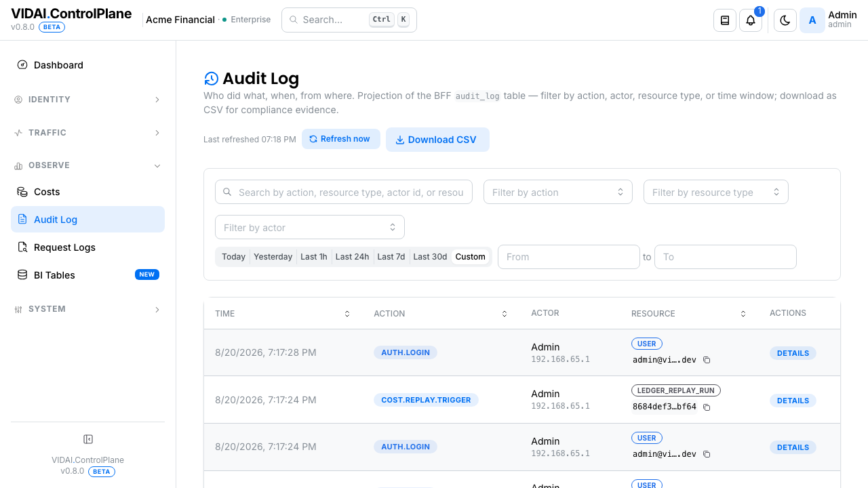
Task: Expand the Identity section
Action: 87,100
